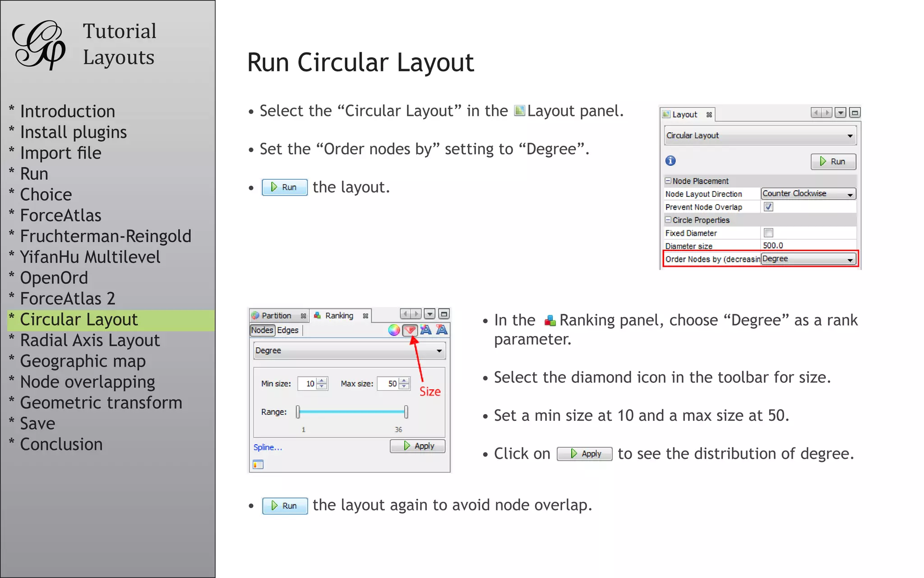This screenshot has height=578, width=924.
Task: Decrease Max size stepper
Action: pos(404,387)
